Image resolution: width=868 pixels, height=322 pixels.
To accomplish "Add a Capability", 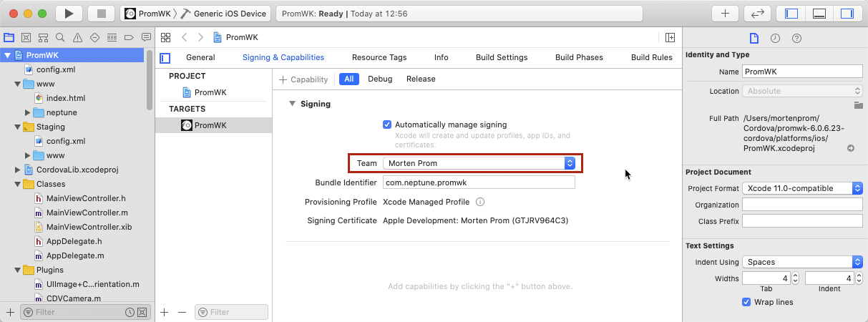I will 303,79.
